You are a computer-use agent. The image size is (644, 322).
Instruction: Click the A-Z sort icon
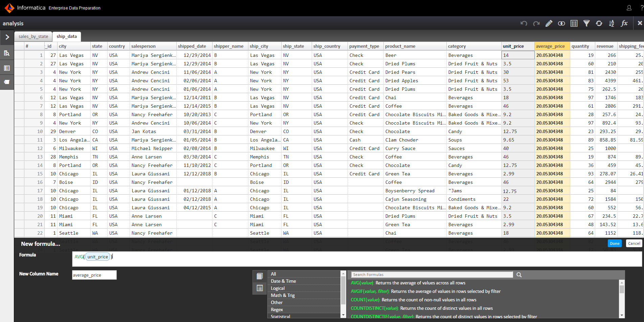612,23
